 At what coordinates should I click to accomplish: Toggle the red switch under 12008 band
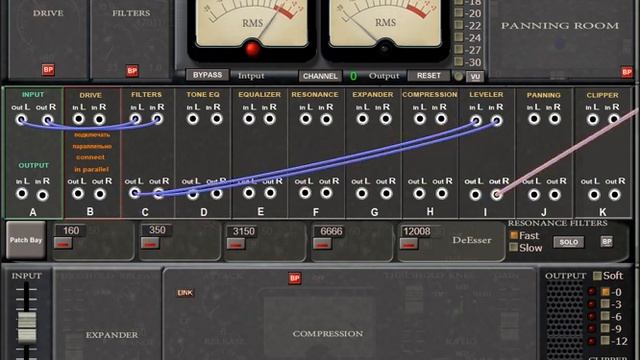click(409, 244)
